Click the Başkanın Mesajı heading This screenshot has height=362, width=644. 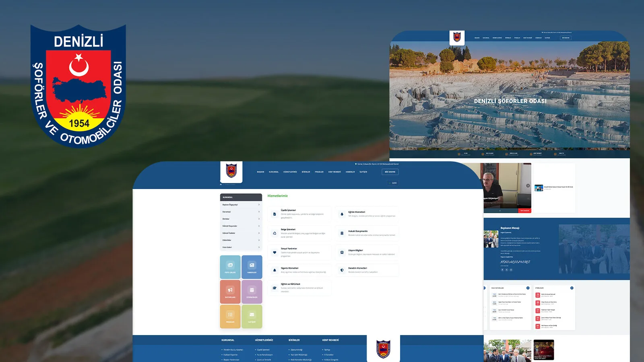tap(510, 228)
